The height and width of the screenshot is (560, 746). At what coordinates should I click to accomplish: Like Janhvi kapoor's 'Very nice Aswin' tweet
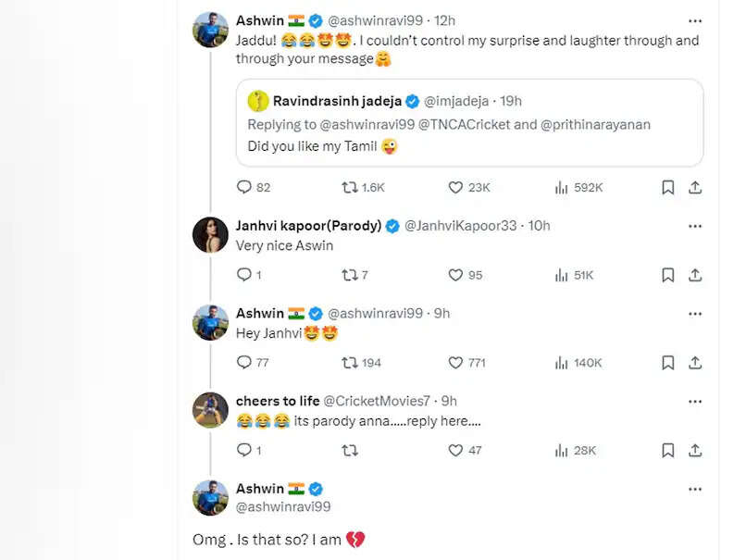tap(455, 275)
